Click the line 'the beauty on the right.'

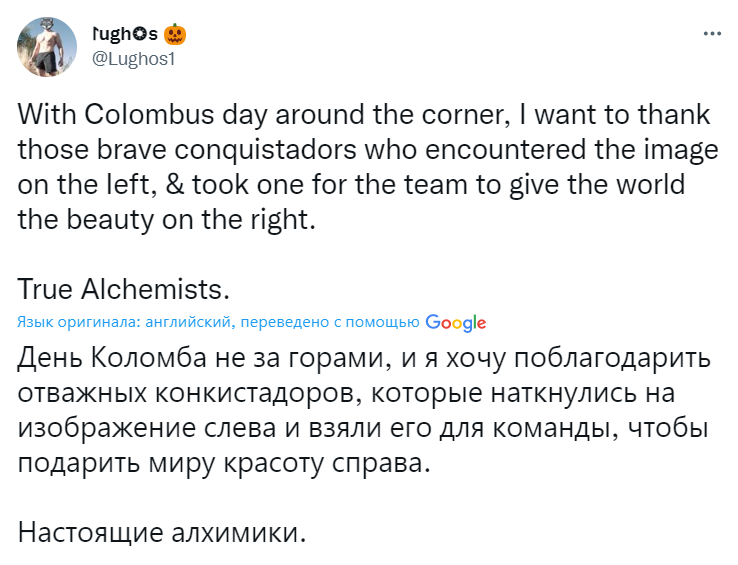click(x=166, y=220)
